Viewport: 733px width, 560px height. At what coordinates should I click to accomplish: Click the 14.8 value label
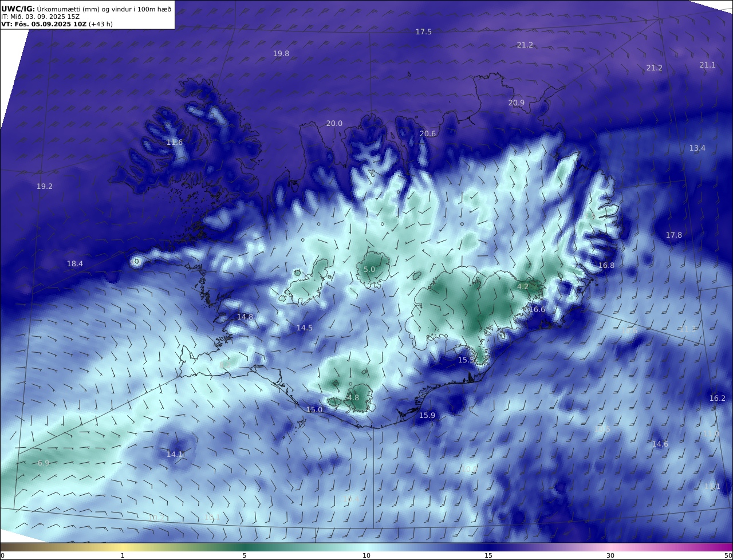tap(245, 317)
